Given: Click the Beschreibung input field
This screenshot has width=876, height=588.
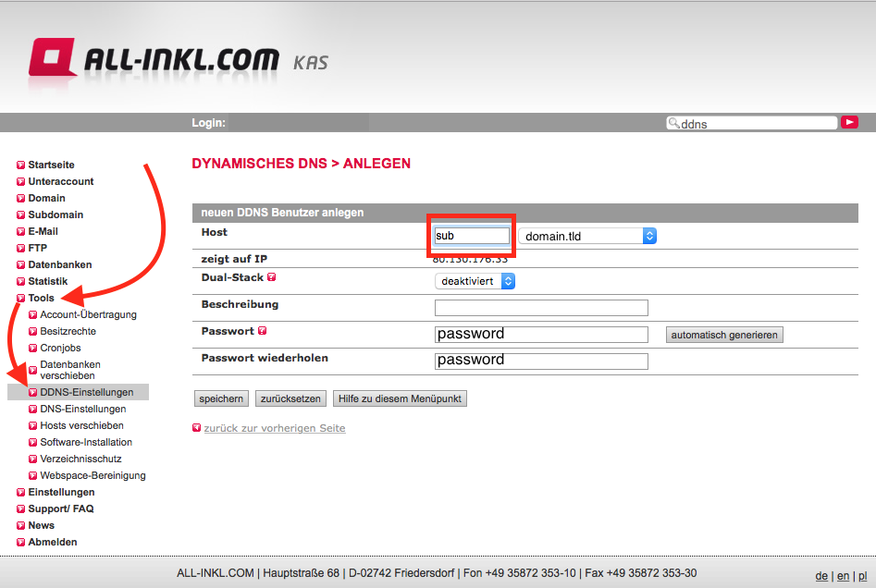Looking at the screenshot, I should [x=541, y=308].
